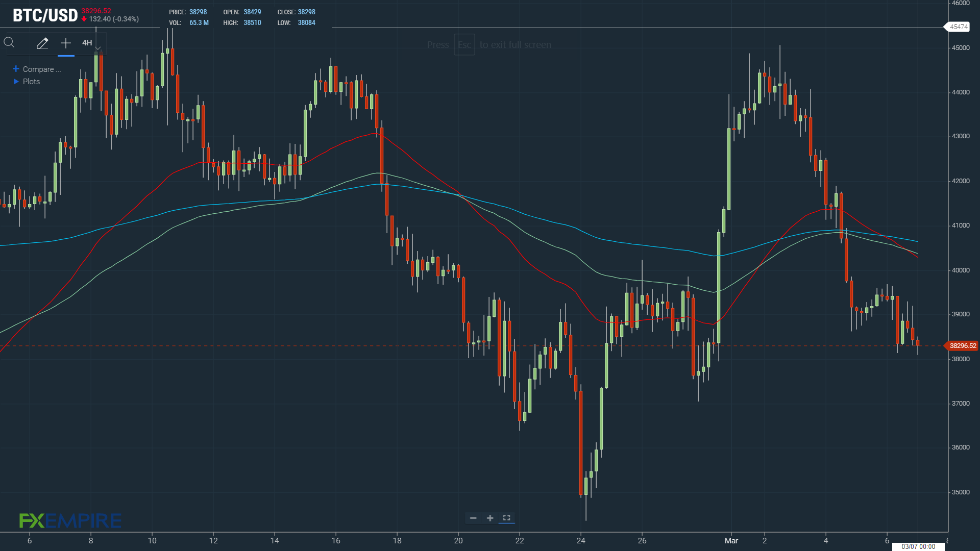This screenshot has height=551, width=980.
Task: Expand the Plots list
Action: pos(27,82)
